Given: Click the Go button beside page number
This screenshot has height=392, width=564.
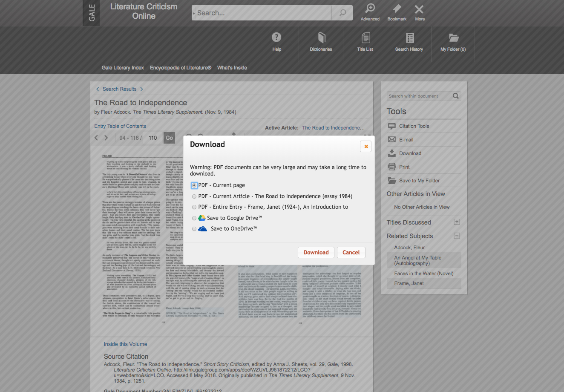Looking at the screenshot, I should (x=169, y=138).
